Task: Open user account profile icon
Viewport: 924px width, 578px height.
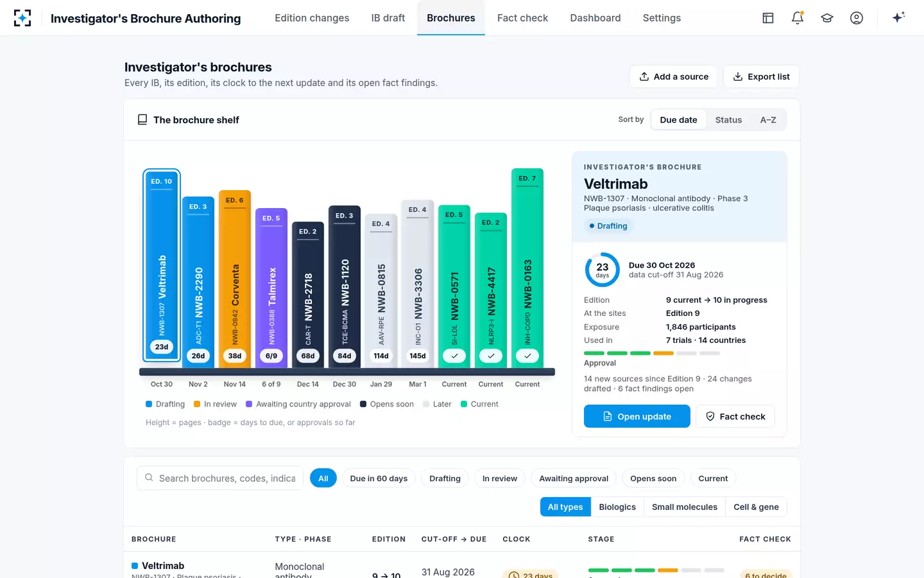Action: coord(857,18)
